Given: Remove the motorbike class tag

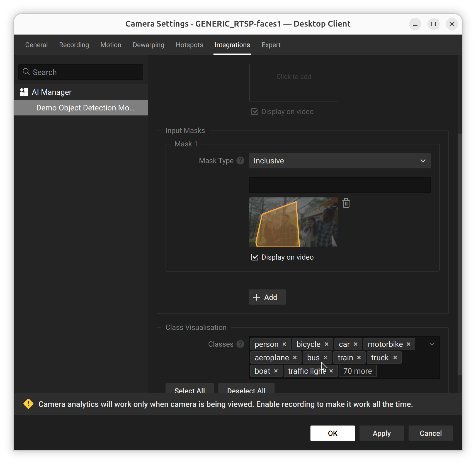Looking at the screenshot, I should [409, 344].
